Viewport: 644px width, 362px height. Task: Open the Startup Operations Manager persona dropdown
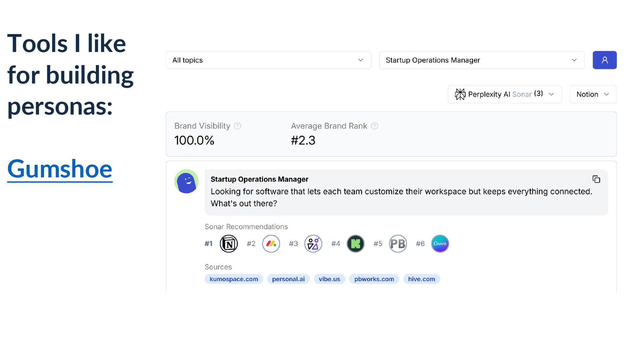coord(482,60)
